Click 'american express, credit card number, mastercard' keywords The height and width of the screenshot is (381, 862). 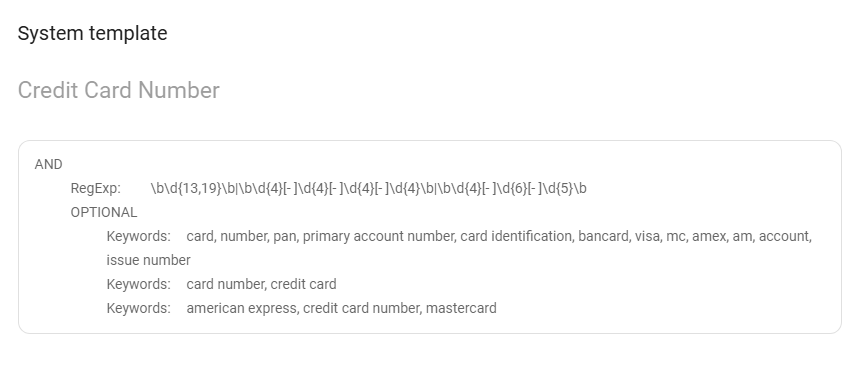point(341,308)
